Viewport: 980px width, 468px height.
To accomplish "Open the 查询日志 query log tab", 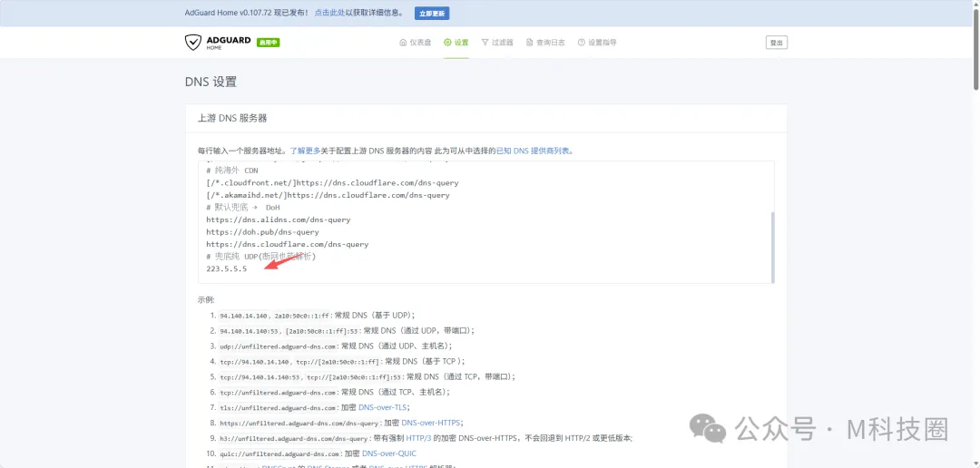I will coord(545,43).
